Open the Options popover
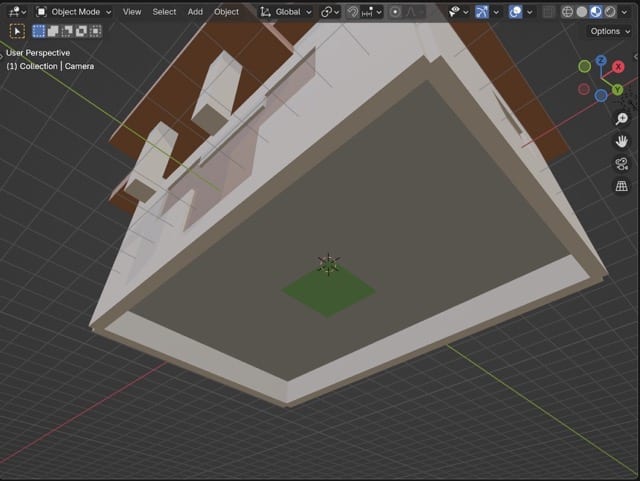This screenshot has height=481, width=640. coord(610,31)
